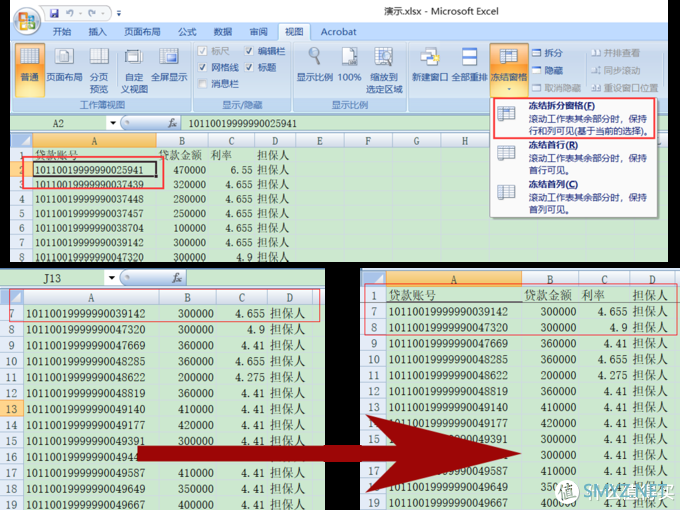
Task: Enter 全屏显示 full screen mode
Action: click(x=169, y=66)
